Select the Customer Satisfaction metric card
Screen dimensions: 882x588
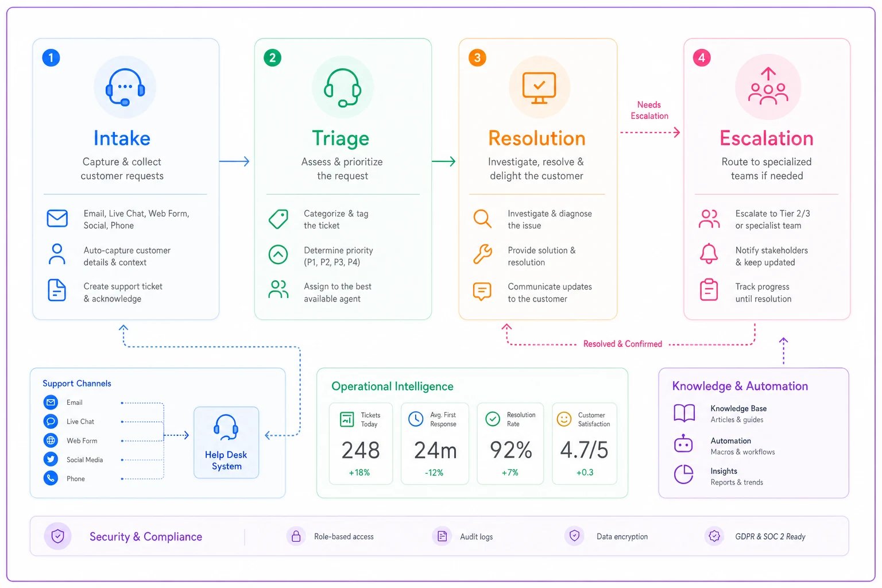coord(585,444)
